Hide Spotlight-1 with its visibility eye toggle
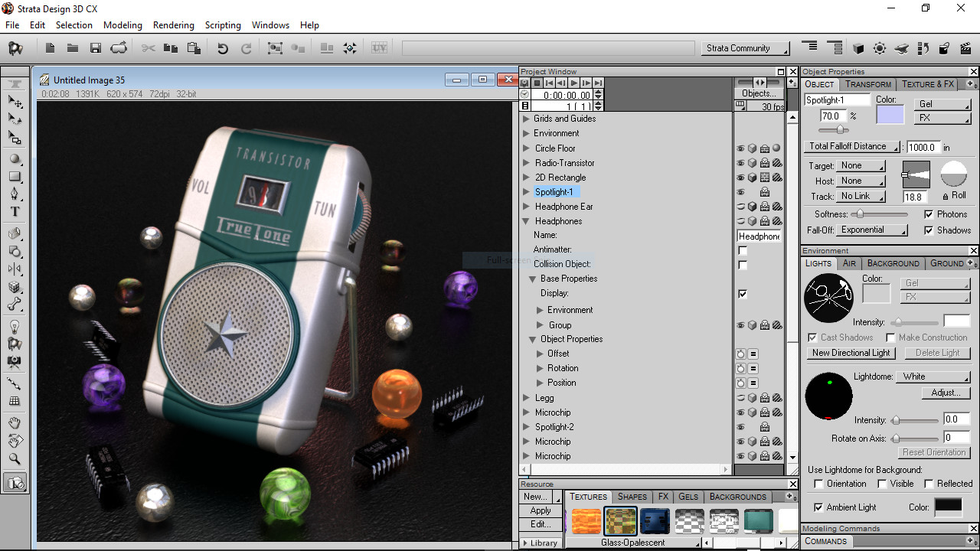Screen dimensions: 980x551 740,191
